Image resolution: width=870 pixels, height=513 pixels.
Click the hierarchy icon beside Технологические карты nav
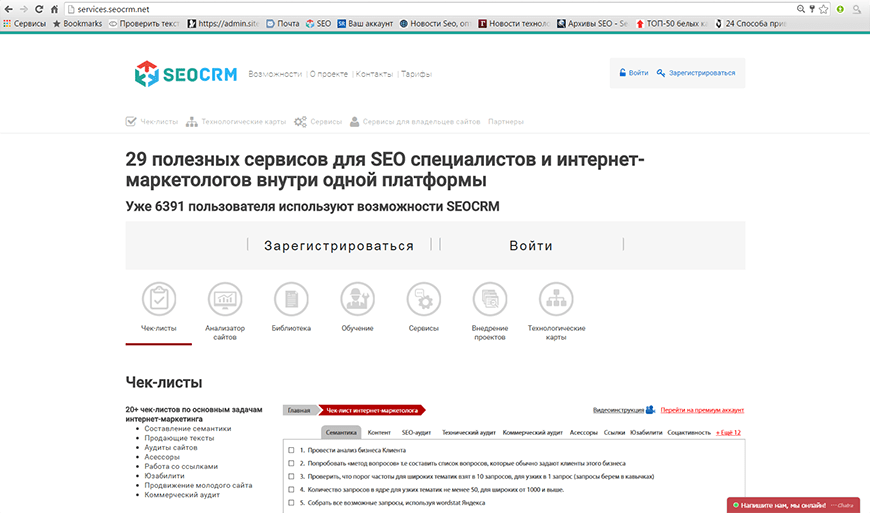(x=192, y=121)
